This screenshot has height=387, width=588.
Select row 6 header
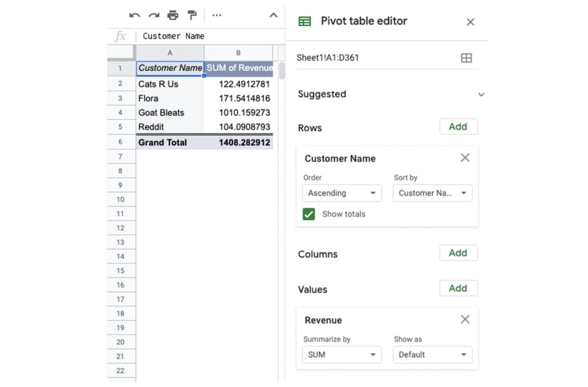(x=120, y=142)
